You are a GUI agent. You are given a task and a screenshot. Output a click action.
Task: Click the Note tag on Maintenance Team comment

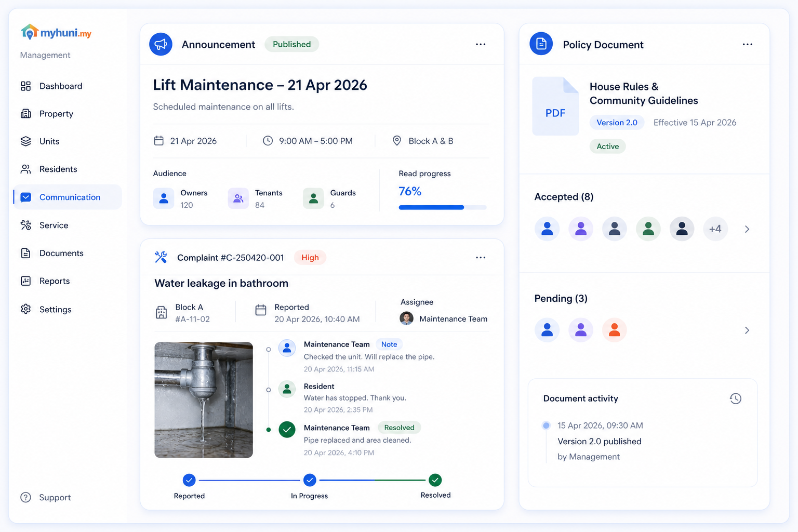(389, 344)
